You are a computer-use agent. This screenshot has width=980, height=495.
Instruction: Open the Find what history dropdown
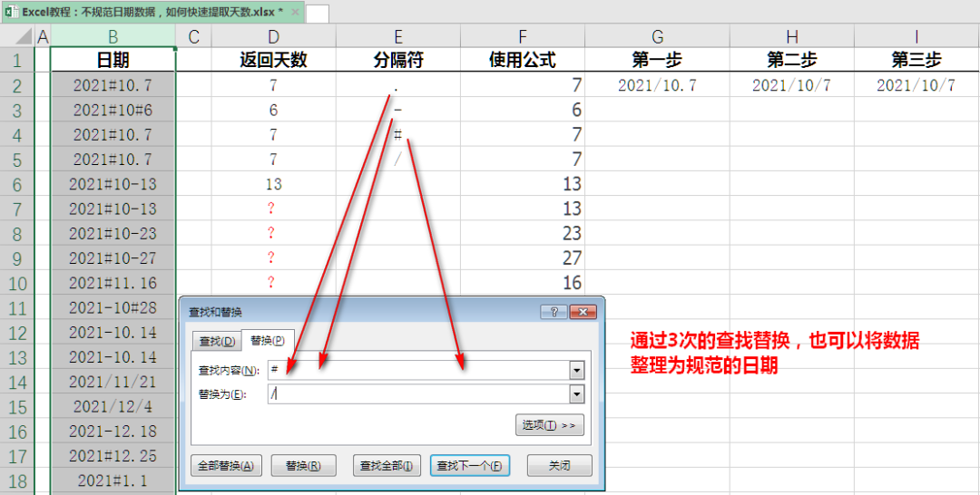[577, 370]
